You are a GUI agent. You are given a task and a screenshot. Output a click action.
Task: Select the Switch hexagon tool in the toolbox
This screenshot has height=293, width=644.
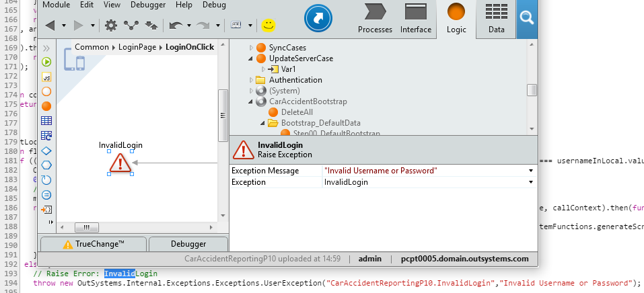point(46,165)
